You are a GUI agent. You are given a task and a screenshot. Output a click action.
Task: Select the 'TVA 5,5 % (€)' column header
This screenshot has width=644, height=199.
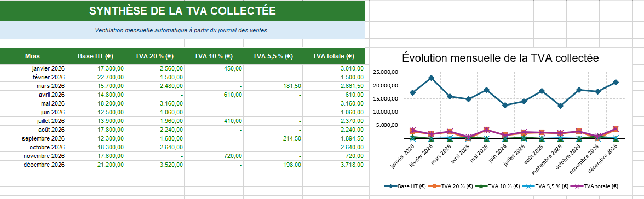point(273,56)
